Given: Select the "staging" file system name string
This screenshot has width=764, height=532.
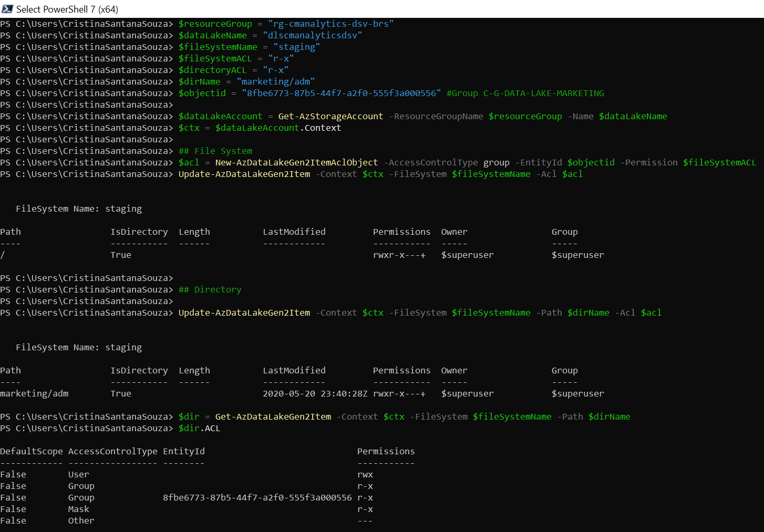Looking at the screenshot, I should (296, 47).
